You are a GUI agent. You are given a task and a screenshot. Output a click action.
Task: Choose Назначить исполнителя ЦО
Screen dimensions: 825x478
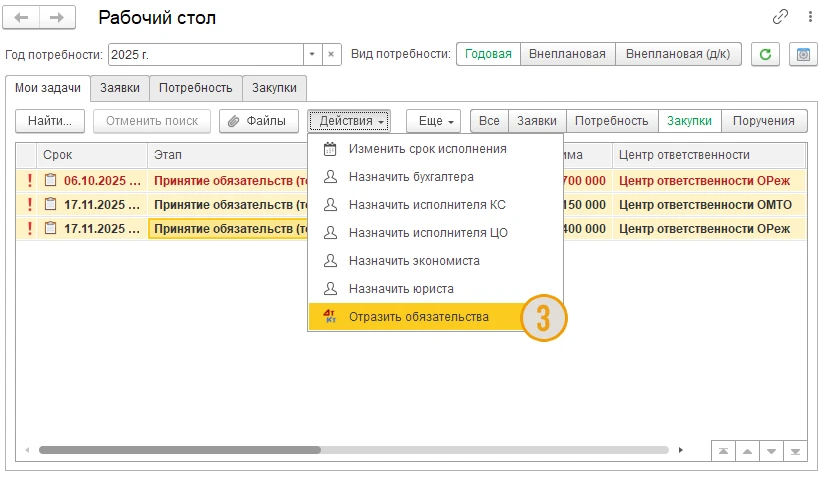point(435,233)
